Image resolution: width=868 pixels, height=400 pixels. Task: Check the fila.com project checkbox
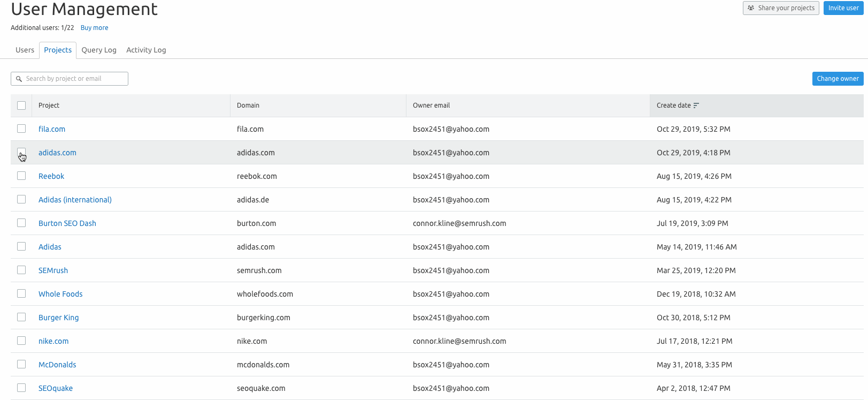21,129
